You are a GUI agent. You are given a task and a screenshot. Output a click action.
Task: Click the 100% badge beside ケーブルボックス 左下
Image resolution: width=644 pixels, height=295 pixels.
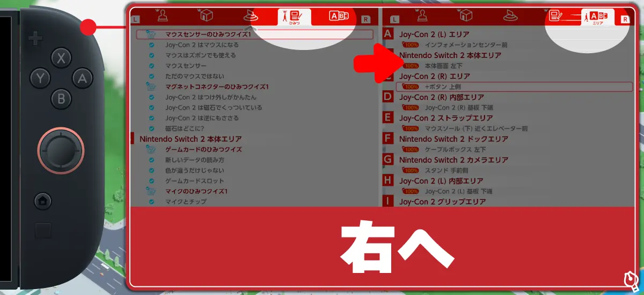pos(411,149)
